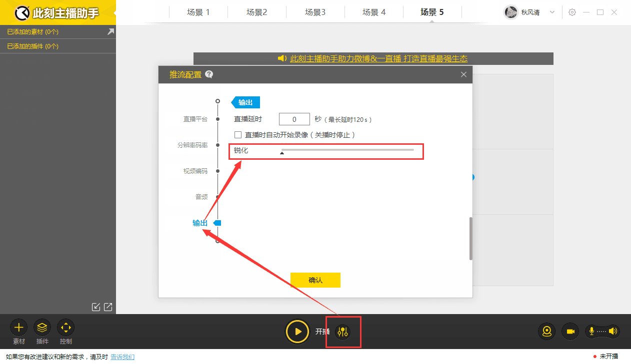Click the 直播延时 seconds input field

click(x=294, y=119)
